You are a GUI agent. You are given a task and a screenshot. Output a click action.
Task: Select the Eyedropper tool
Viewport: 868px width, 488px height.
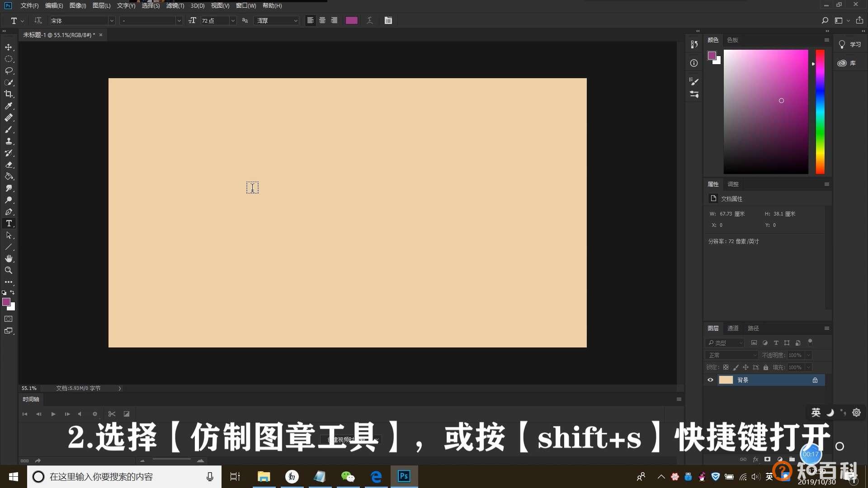coord(9,106)
